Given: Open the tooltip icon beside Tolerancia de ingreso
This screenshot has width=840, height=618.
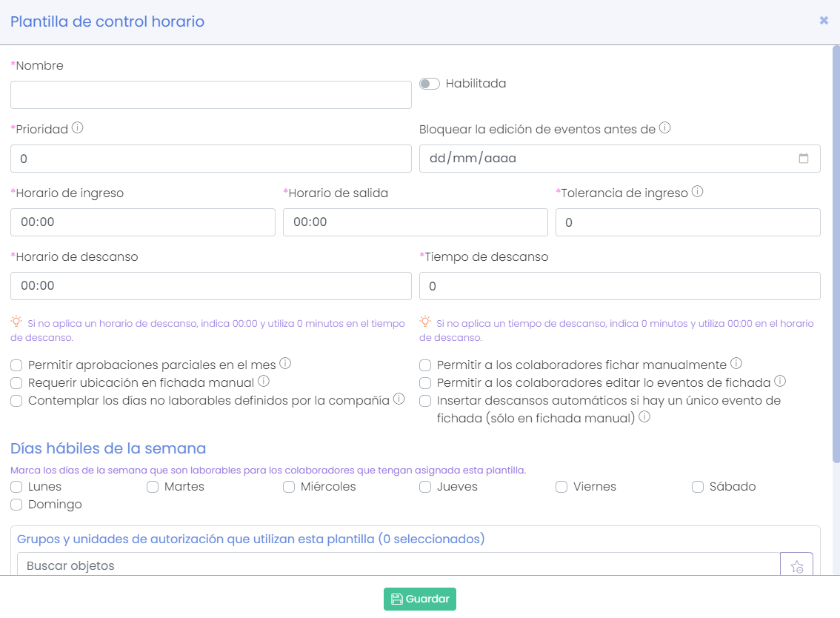Looking at the screenshot, I should 697,190.
